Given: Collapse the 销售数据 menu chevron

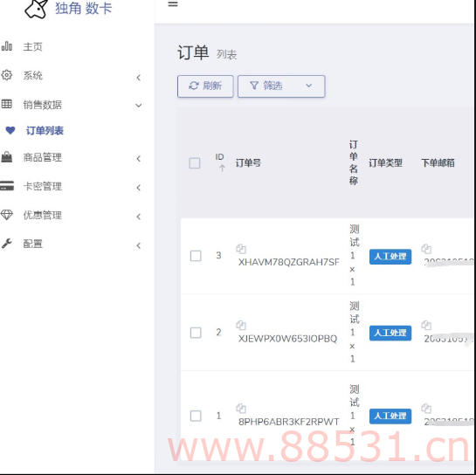Looking at the screenshot, I should pyautogui.click(x=138, y=106).
